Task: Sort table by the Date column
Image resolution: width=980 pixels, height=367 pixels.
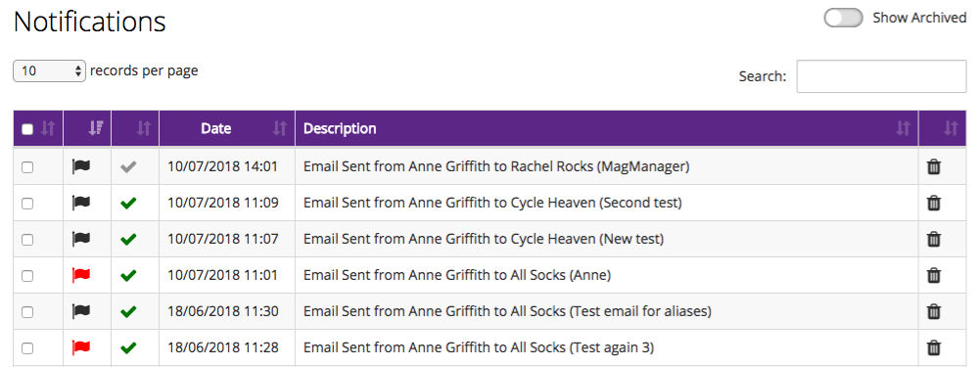Action: click(x=227, y=129)
